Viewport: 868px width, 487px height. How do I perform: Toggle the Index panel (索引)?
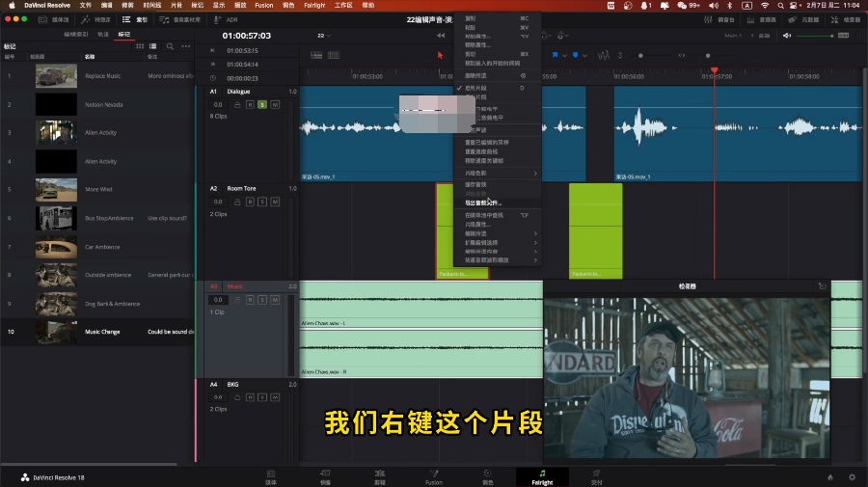[135, 19]
